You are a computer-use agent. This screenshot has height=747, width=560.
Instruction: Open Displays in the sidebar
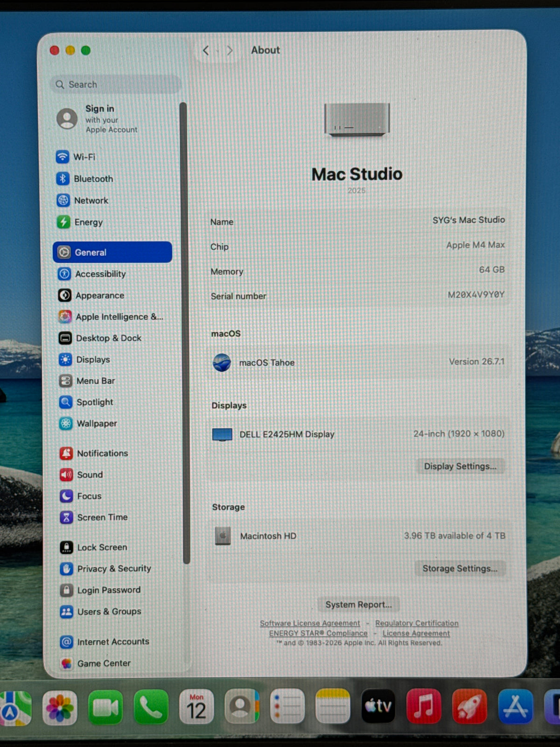pos(84,359)
